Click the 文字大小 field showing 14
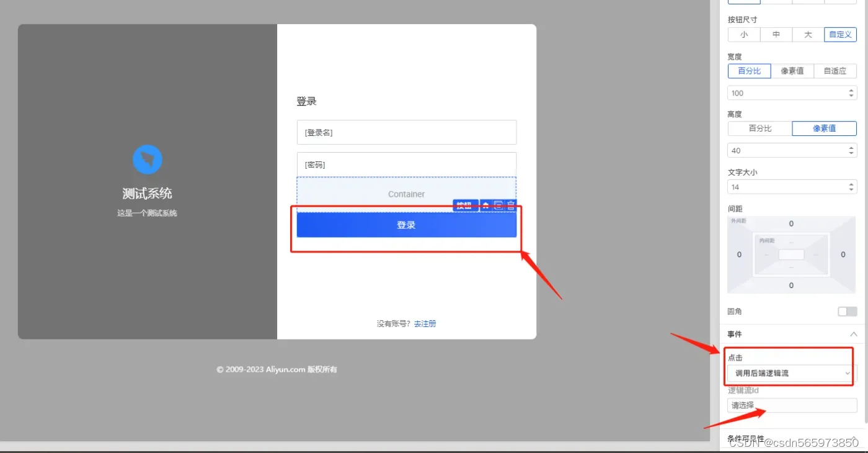The height and width of the screenshot is (453, 868). click(792, 187)
